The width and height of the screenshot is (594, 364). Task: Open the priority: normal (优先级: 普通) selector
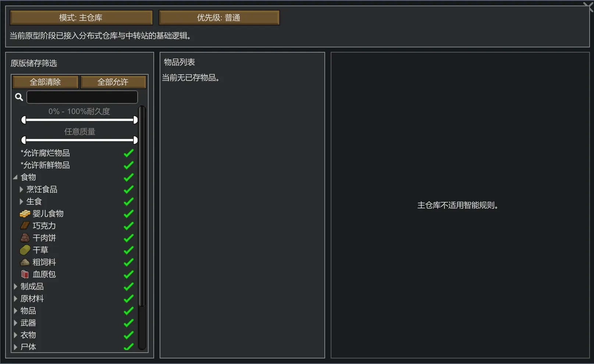(x=219, y=18)
